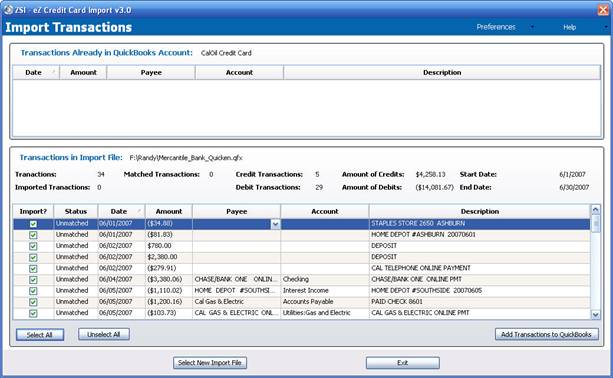Click Select All button
Viewport: 613px width, 378px height.
click(39, 335)
